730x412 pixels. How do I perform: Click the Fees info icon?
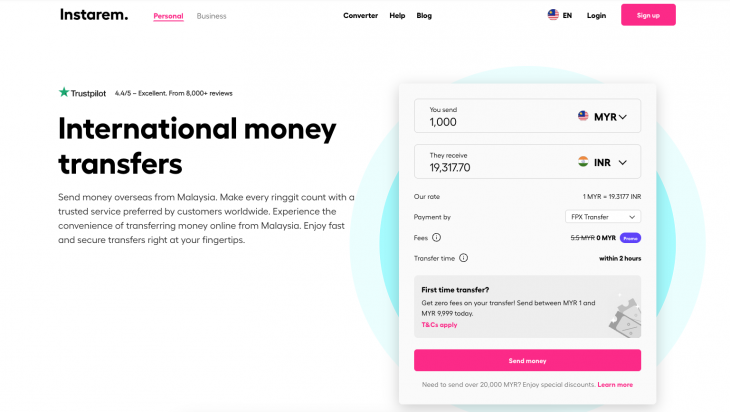click(x=436, y=238)
